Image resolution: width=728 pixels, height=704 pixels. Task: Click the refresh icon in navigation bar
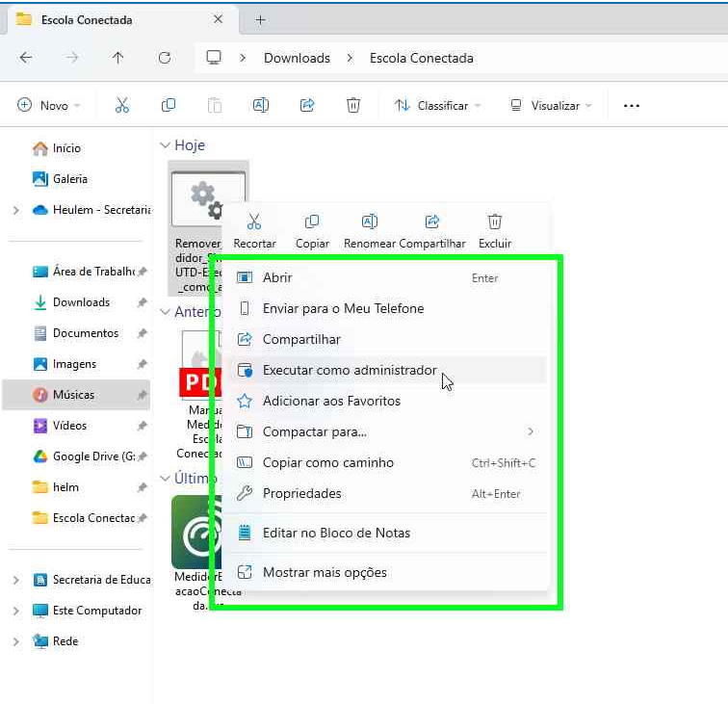tap(165, 58)
